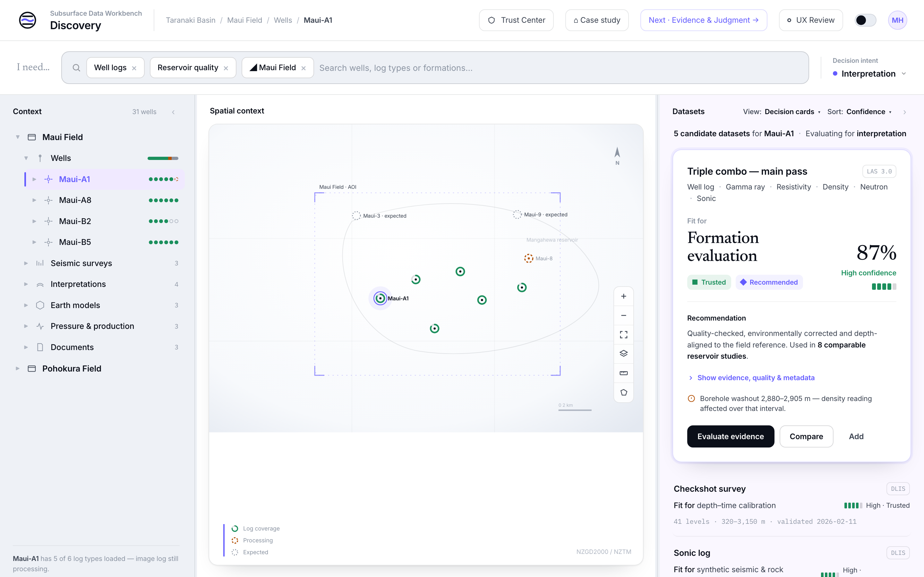The height and width of the screenshot is (577, 924).
Task: Focus the search wells input field
Action: (x=561, y=68)
